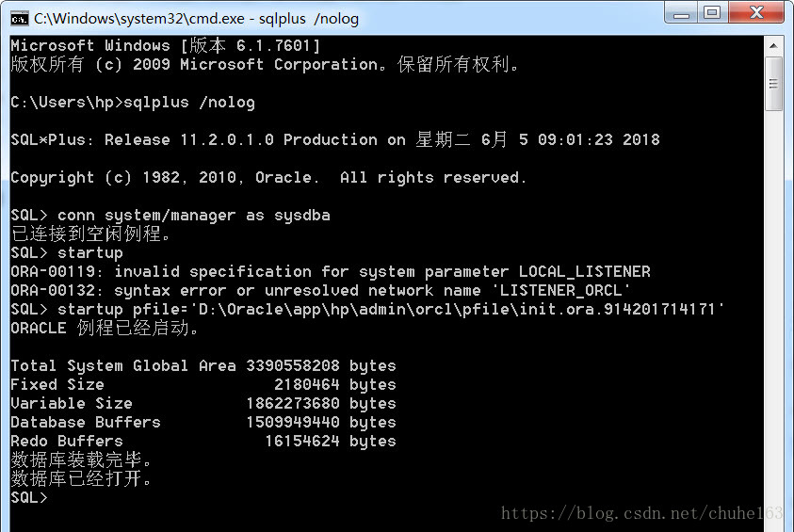Click the '已连接到空闲例程' message

pyautogui.click(x=91, y=234)
